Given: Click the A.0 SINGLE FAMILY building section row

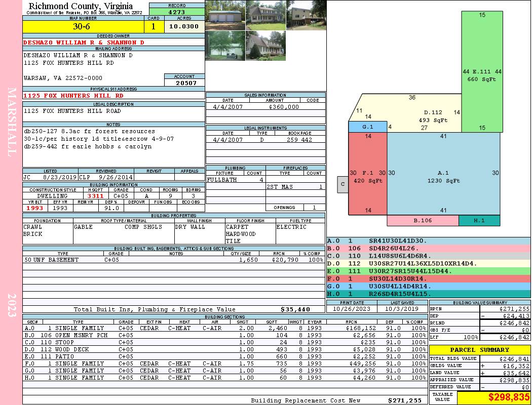Looking at the screenshot, I should pos(225,328).
